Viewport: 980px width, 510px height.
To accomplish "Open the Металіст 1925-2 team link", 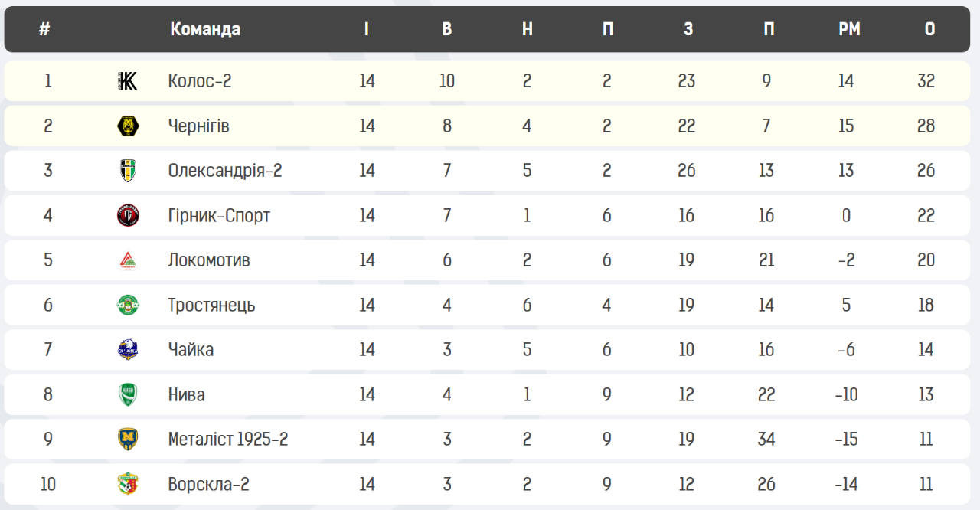I will pos(228,440).
